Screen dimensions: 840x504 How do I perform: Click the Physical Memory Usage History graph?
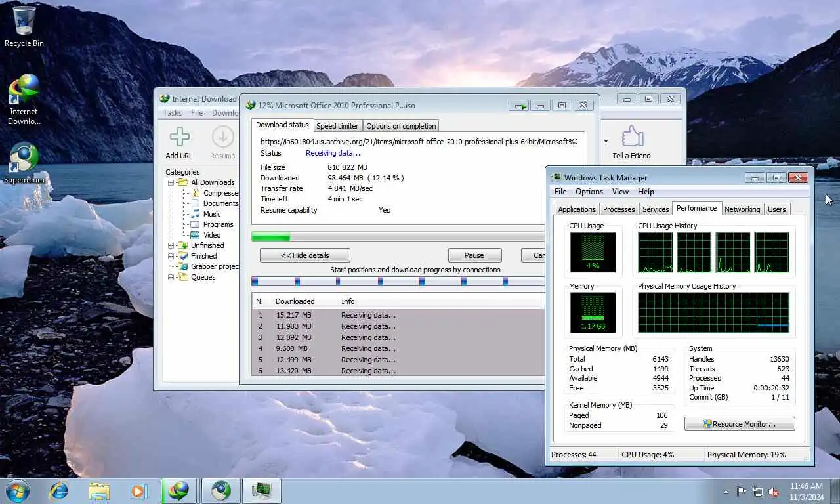click(x=714, y=313)
